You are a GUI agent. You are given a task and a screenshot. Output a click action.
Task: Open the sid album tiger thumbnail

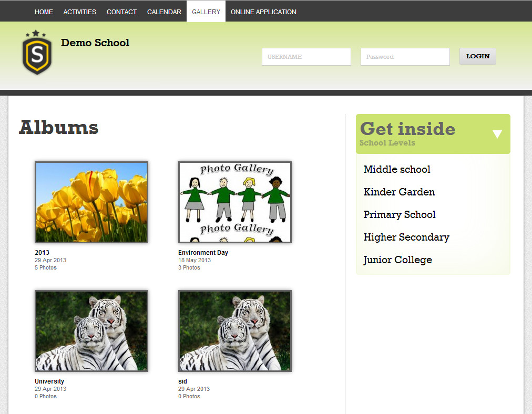(x=235, y=331)
